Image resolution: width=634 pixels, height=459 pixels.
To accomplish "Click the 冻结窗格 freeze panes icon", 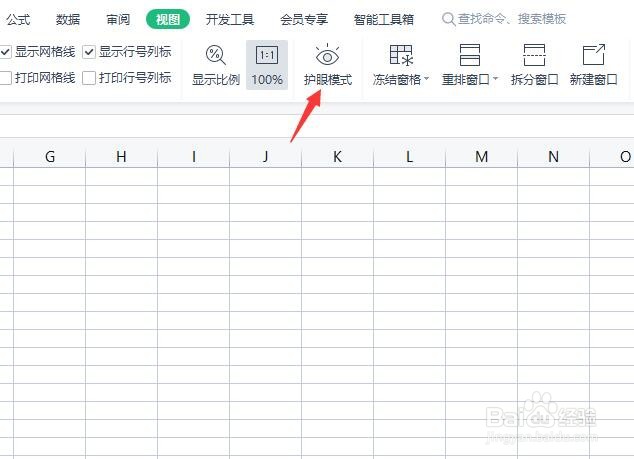I will click(x=401, y=55).
